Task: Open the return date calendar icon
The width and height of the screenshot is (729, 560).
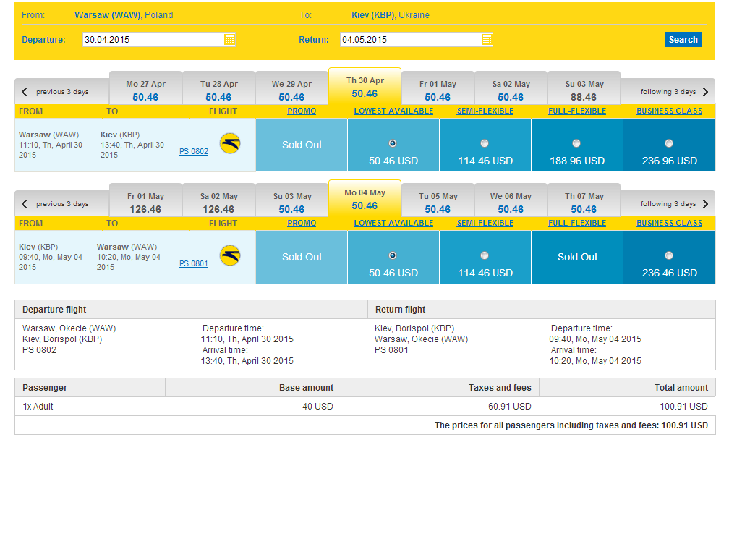Action: point(486,40)
